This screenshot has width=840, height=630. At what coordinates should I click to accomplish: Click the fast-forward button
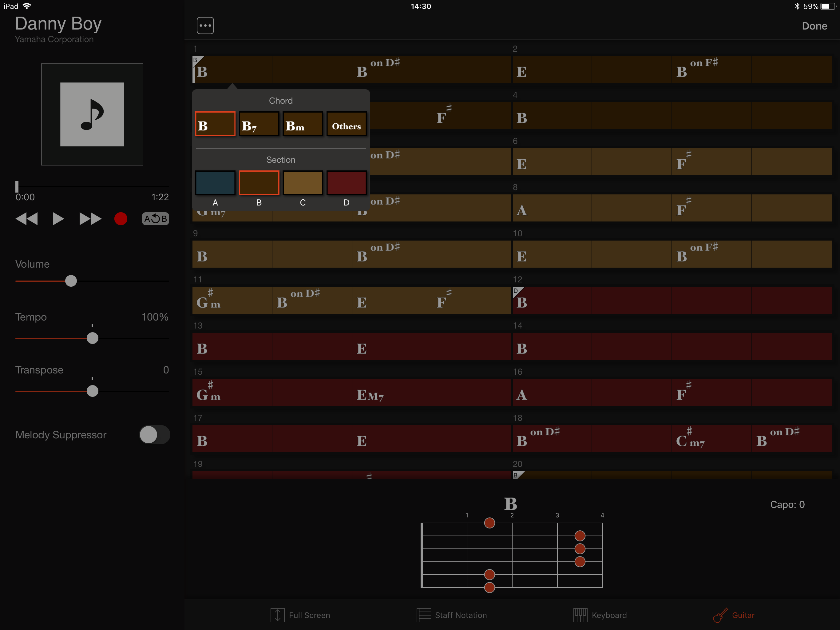90,219
